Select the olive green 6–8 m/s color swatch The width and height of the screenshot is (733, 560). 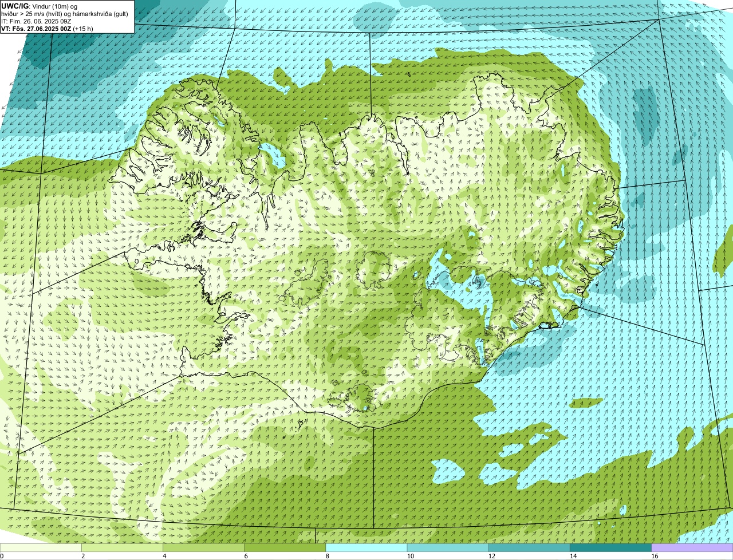coord(285,548)
